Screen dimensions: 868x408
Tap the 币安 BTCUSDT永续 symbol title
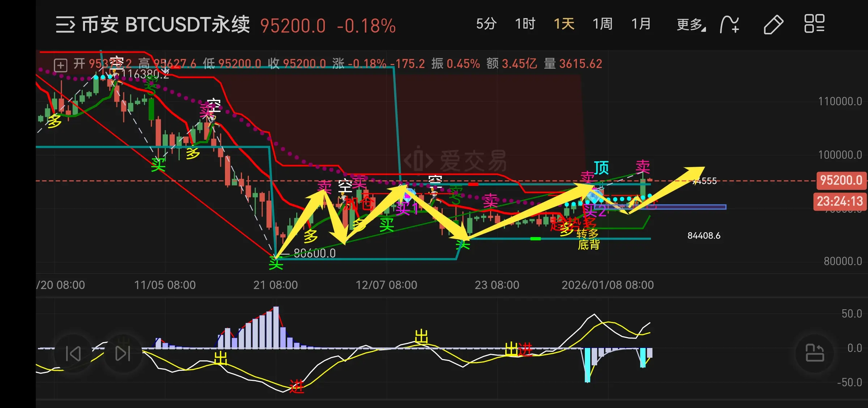click(x=166, y=25)
